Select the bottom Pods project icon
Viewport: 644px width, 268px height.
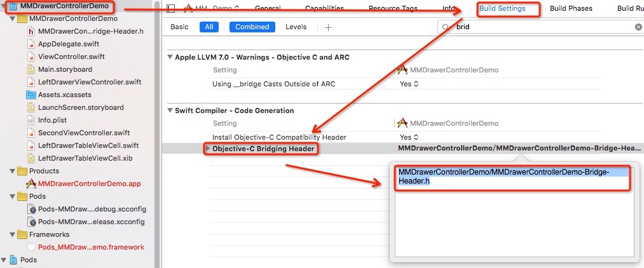point(13,260)
